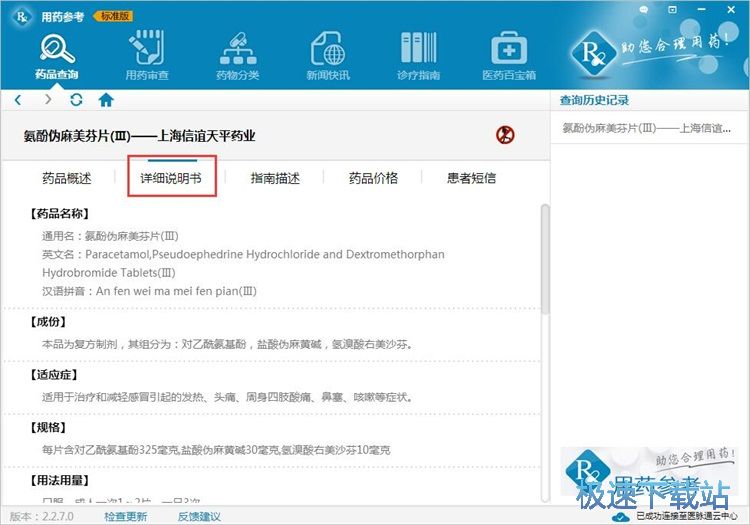The width and height of the screenshot is (750, 525).
Task: Click the drug title 氨酚伪麻美芬片(III)——上海信谊天平药业
Action: [139, 136]
